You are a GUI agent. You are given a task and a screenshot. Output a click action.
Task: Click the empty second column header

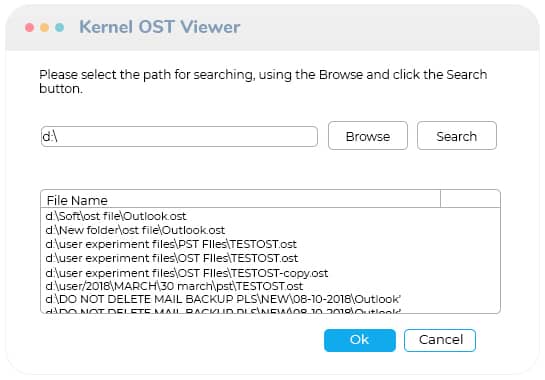(x=470, y=199)
